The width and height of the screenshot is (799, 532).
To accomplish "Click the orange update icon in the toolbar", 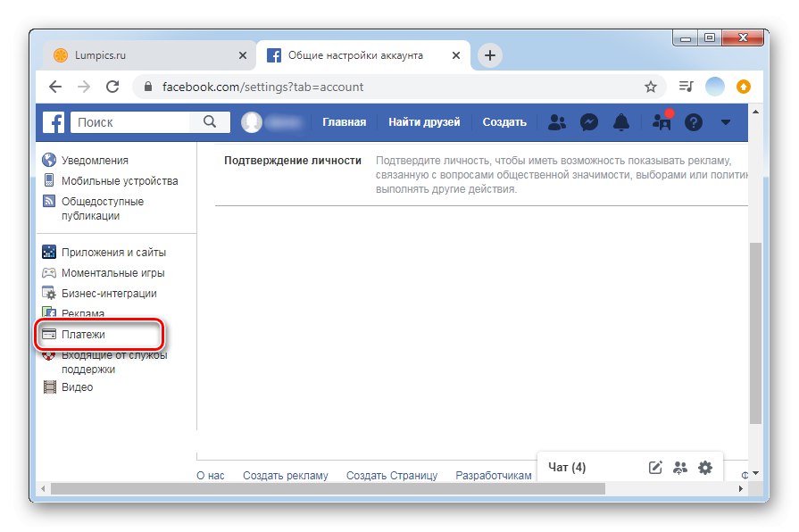I will pos(744,87).
